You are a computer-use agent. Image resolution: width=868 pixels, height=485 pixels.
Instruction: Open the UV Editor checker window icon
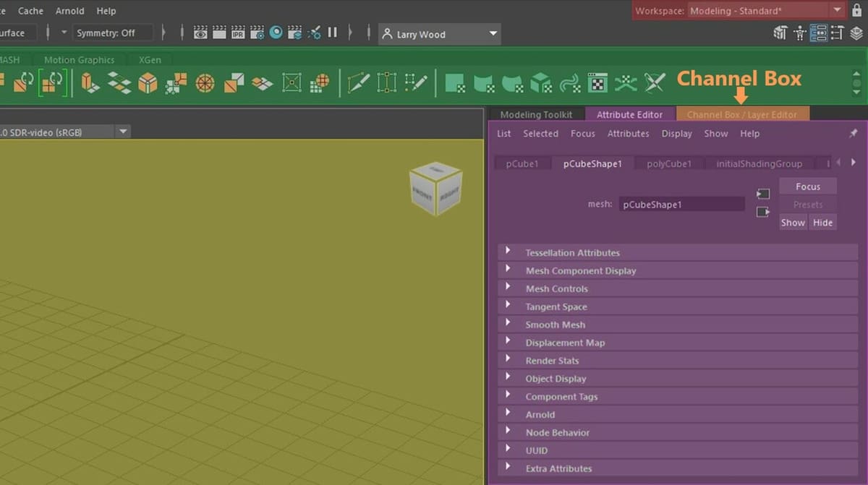pos(597,83)
